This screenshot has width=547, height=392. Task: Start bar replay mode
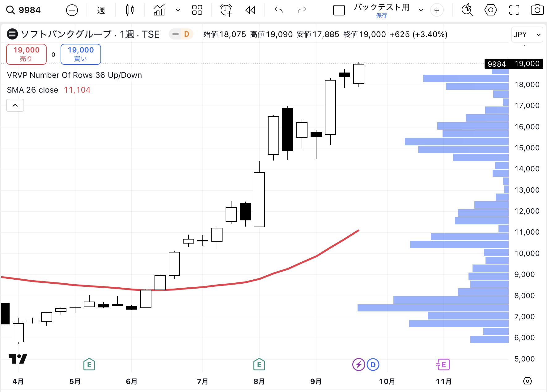coord(250,10)
